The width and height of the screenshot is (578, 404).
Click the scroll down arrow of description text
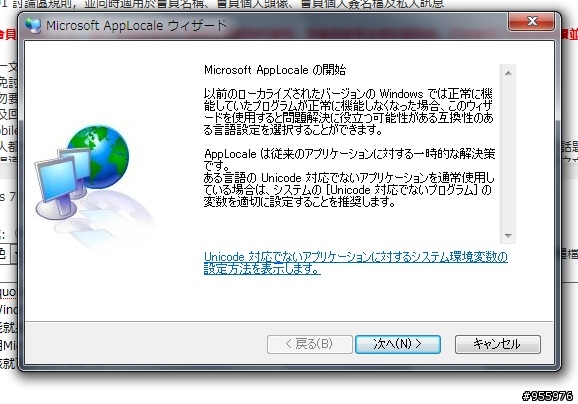pyautogui.click(x=508, y=236)
